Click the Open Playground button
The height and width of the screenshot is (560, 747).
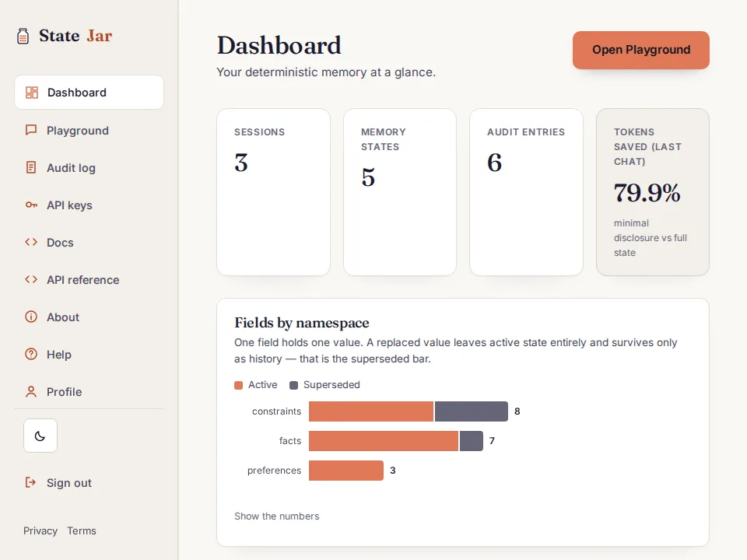(640, 50)
